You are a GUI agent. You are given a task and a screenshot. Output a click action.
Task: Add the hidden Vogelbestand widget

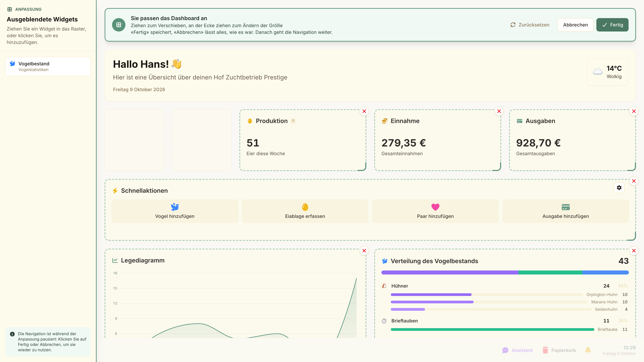[48, 66]
